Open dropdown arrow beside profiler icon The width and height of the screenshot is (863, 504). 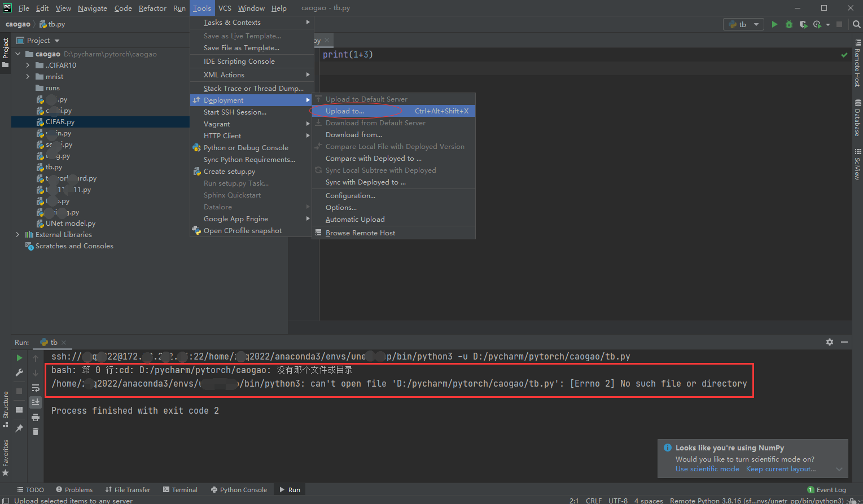tap(828, 24)
